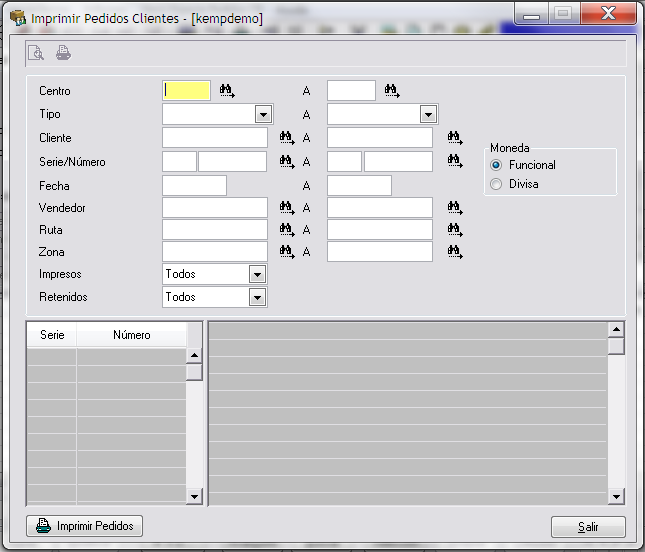Click the Imprimir Pedidos button
Screen dimensions: 645x552
click(x=84, y=526)
